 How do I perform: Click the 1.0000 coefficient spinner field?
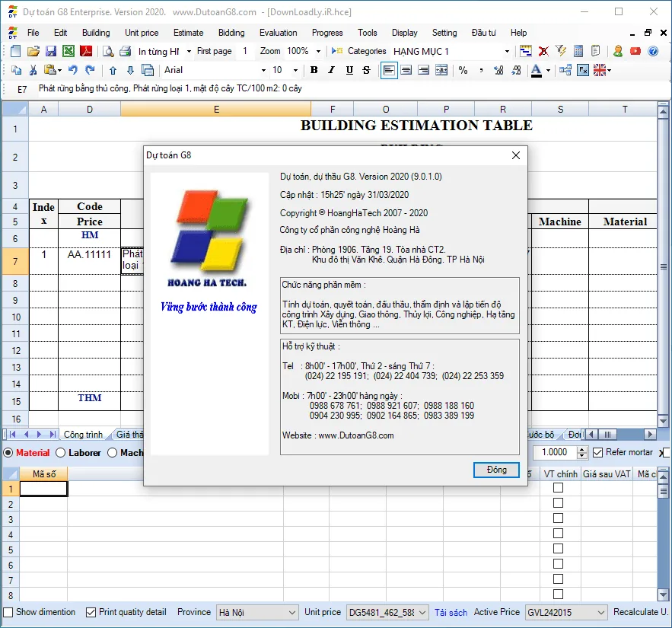click(555, 452)
